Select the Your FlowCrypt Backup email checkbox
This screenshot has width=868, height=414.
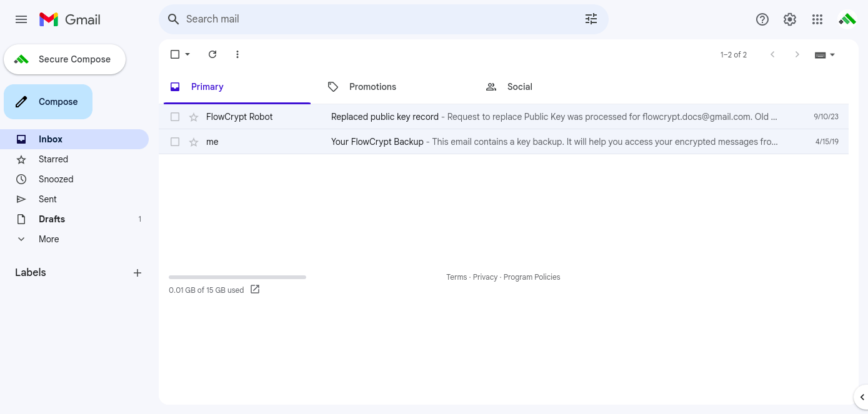click(x=175, y=142)
